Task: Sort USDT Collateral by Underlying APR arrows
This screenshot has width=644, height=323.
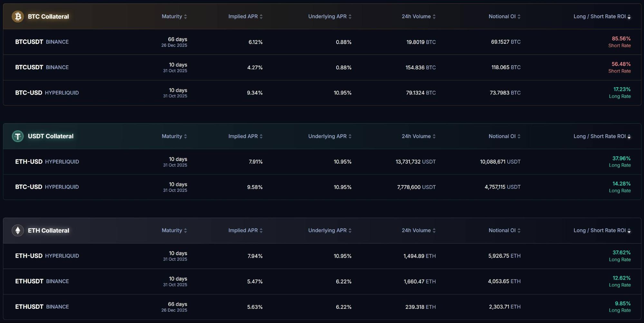Action: pos(350,136)
